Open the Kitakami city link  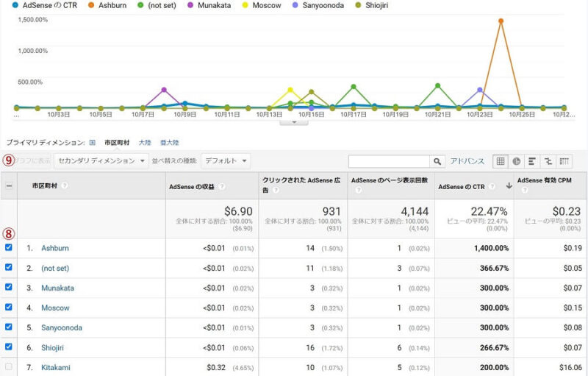coord(56,367)
